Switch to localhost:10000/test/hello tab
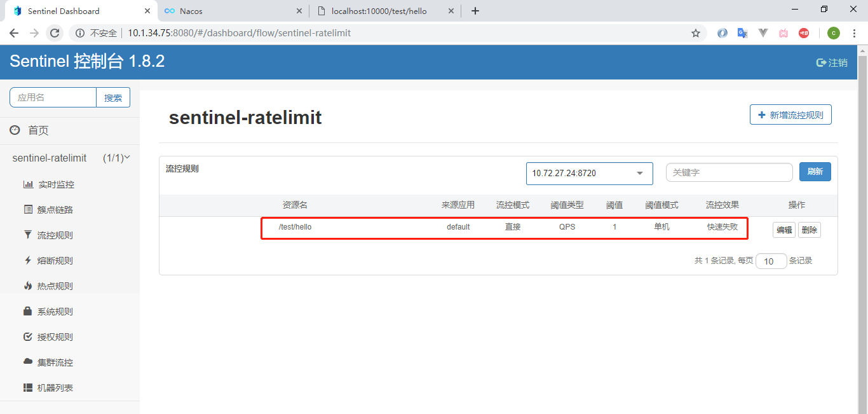Image resolution: width=868 pixels, height=414 pixels. click(x=386, y=11)
